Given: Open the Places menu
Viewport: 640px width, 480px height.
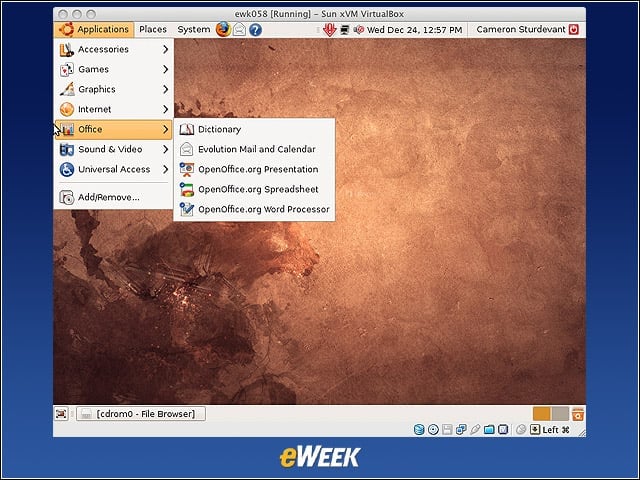Looking at the screenshot, I should click(153, 29).
